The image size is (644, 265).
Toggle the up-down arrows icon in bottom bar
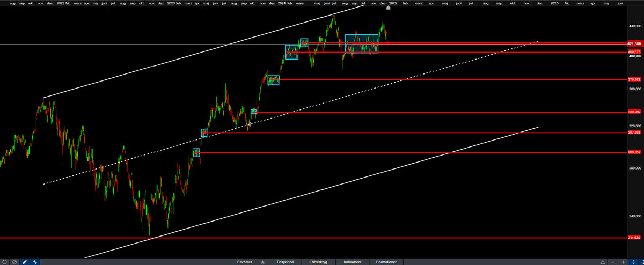pos(35,262)
